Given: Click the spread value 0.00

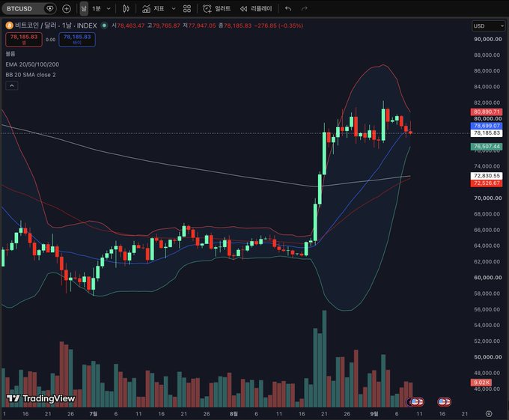Looking at the screenshot, I should tap(50, 40).
